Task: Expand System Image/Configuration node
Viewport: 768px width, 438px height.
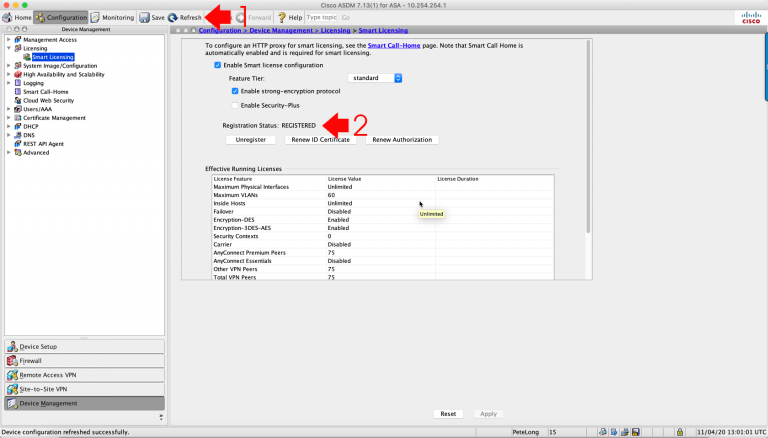Action: [x=8, y=66]
